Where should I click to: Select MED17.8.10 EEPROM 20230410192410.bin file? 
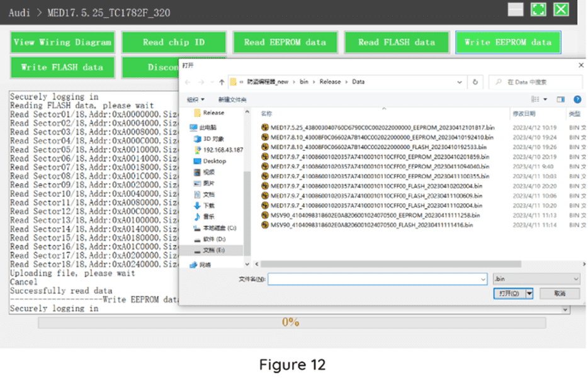pos(377,137)
